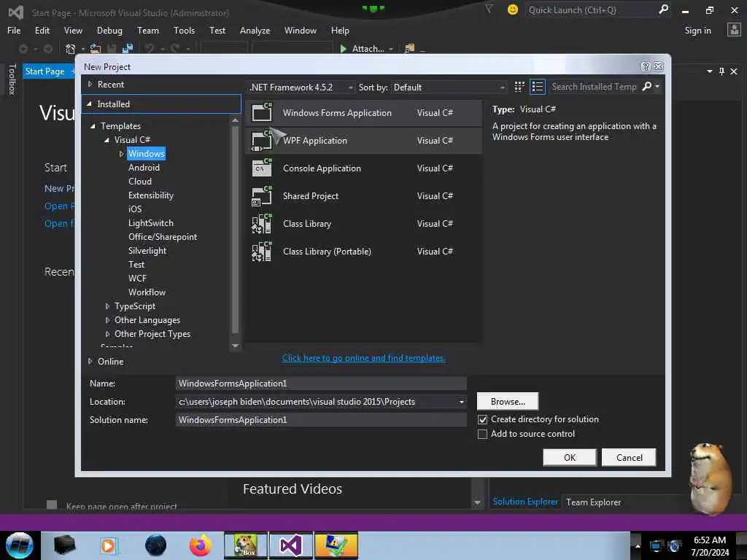
Task: Pin the Solution Explorer panel with pushpin
Action: click(721, 71)
